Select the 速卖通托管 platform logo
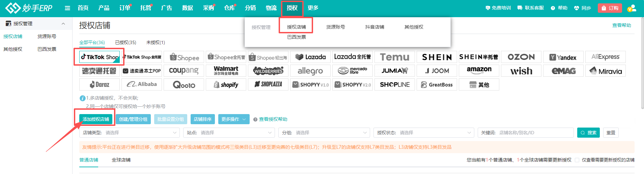 [x=100, y=71]
